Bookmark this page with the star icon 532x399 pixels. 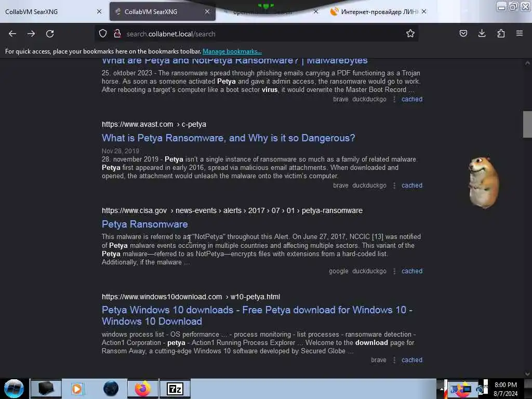pos(410,34)
